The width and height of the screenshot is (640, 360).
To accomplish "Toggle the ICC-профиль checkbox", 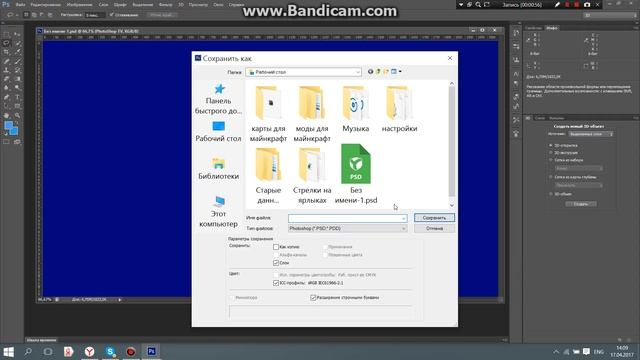I will [276, 282].
